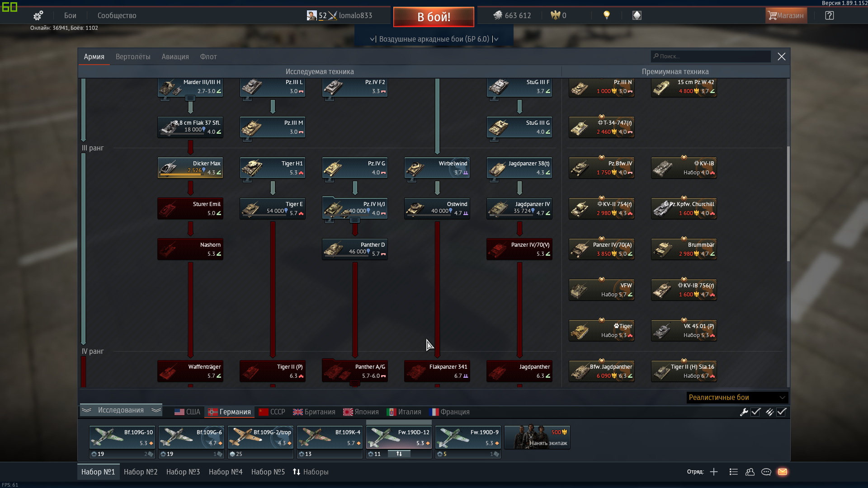
Task: Select the Япония nation tab
Action: click(x=361, y=412)
